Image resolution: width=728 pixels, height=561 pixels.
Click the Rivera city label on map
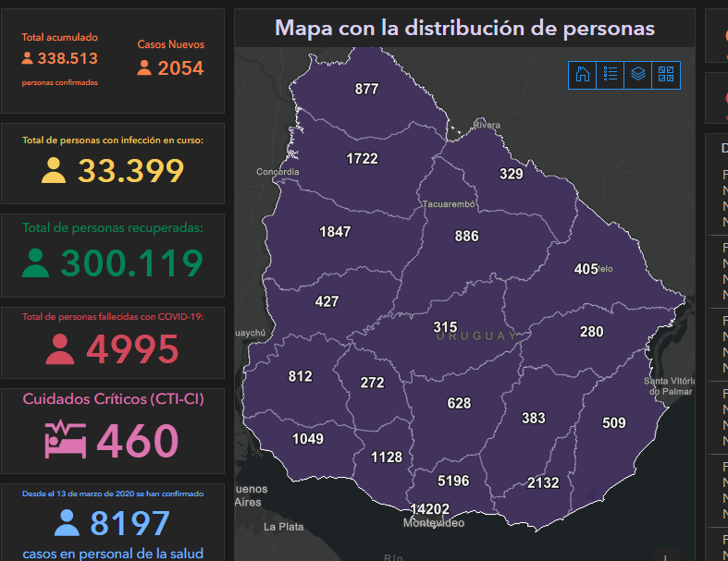(487, 126)
